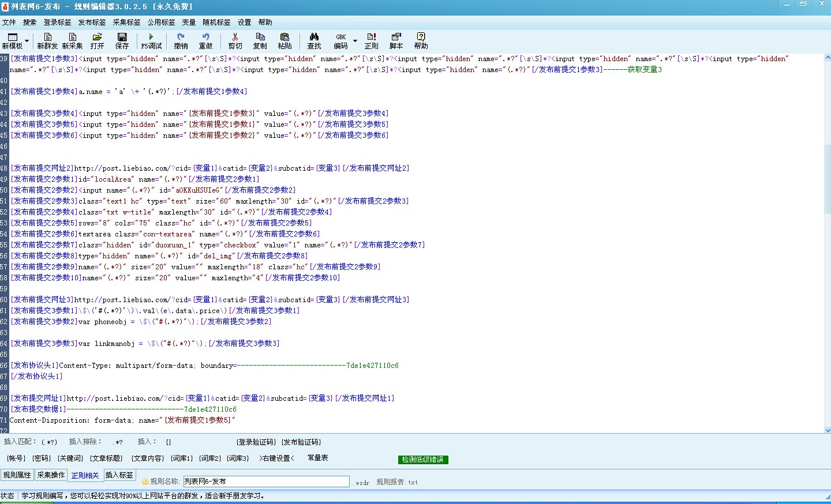Image resolution: width=831 pixels, height=504 pixels.
Task: Expand the 新模板 dropdown arrow
Action: [x=27, y=41]
